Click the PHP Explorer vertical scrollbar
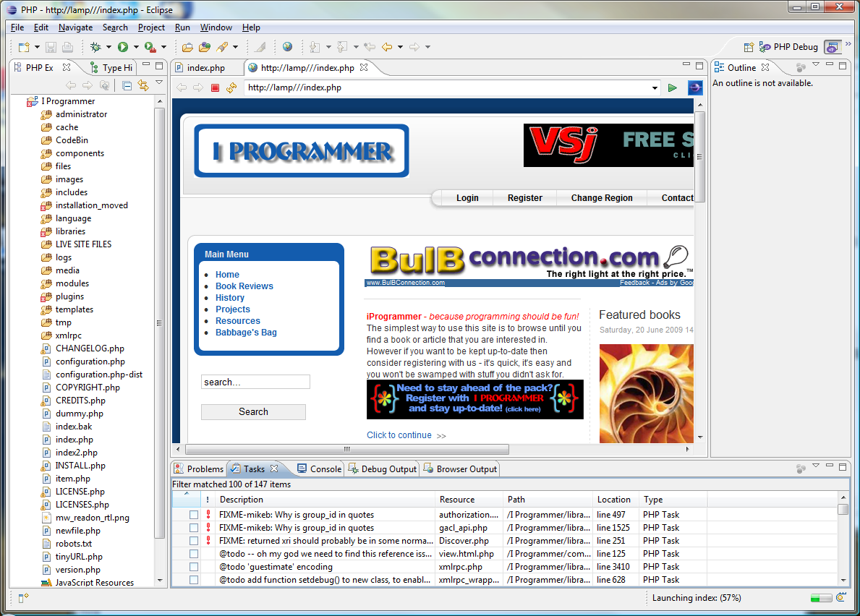 [160, 322]
